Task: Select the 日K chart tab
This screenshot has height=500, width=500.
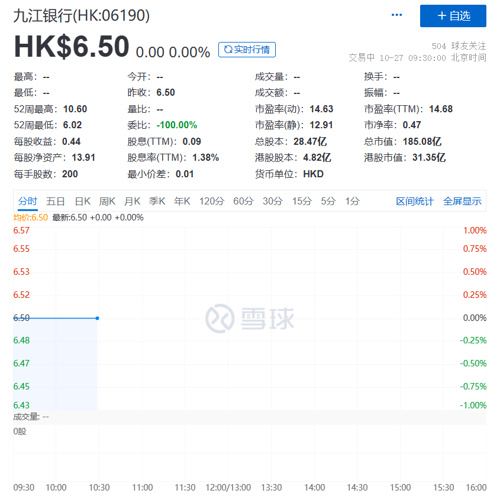Action: [82, 201]
